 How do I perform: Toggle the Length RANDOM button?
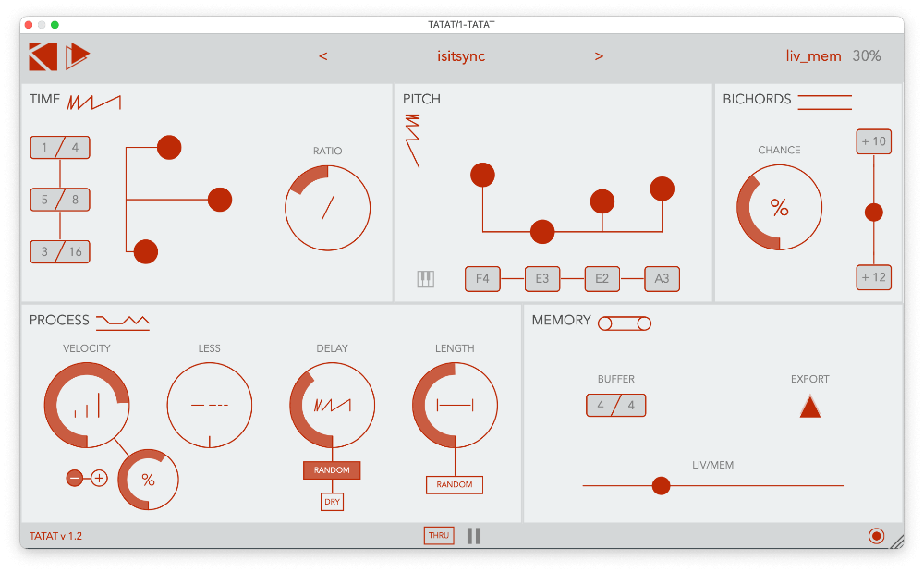(455, 484)
